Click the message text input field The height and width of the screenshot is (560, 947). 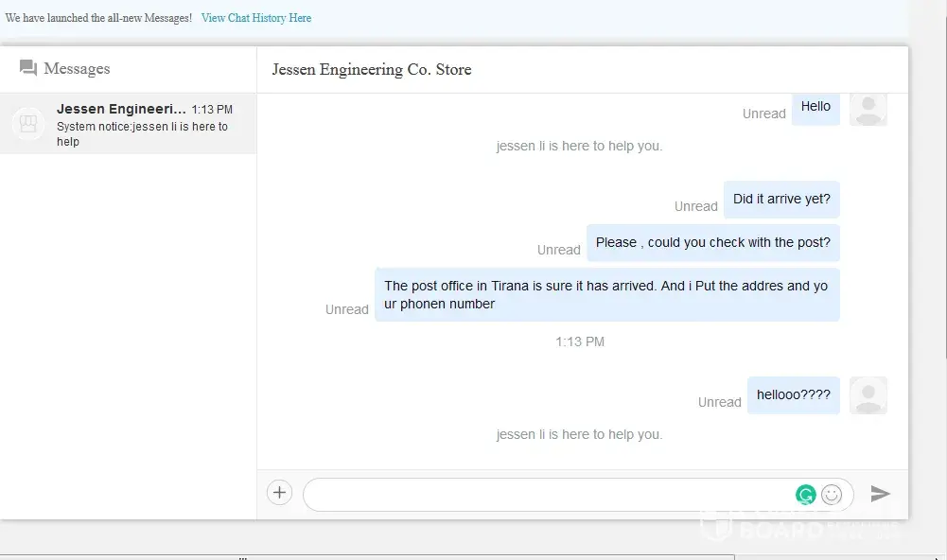[549, 494]
